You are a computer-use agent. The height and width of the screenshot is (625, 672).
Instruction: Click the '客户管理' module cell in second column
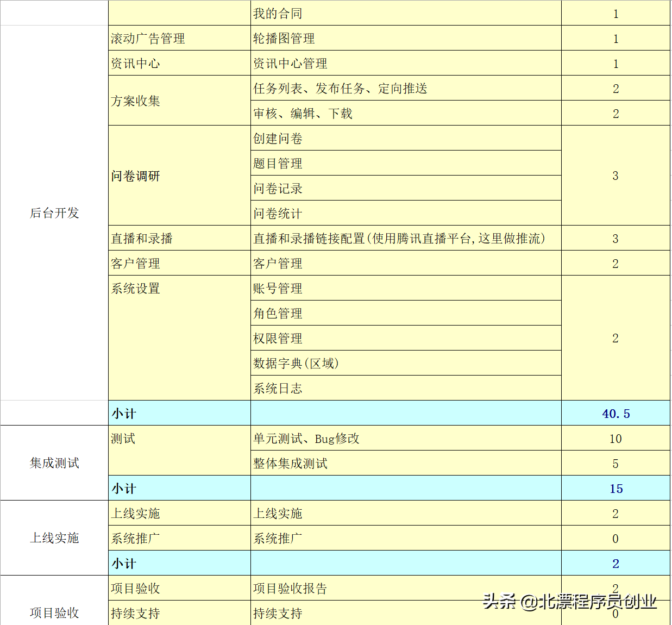coord(179,263)
